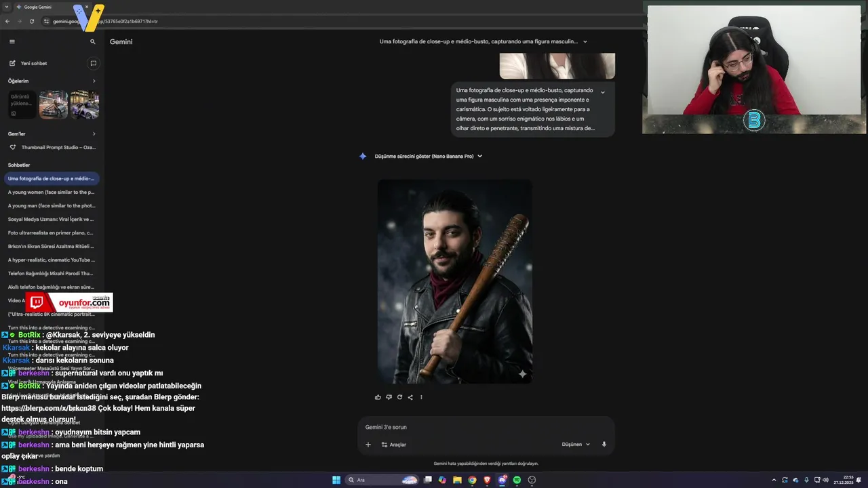Go back with browser back arrow
868x488 pixels.
pos(7,21)
